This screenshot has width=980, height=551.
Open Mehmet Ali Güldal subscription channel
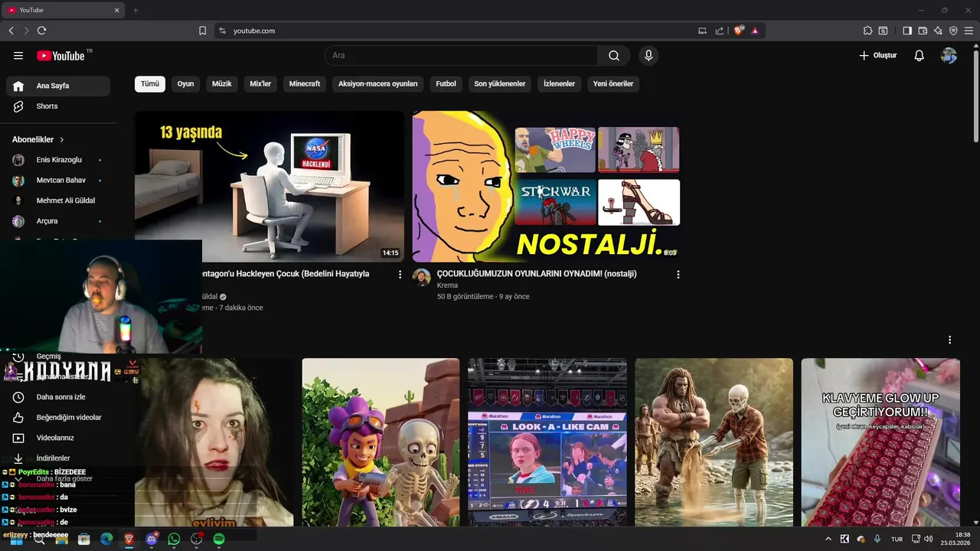pos(58,201)
